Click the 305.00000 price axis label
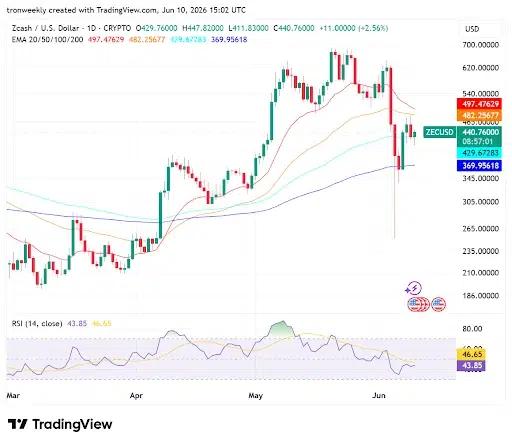Screen dimensions: 512x444 pyautogui.click(x=481, y=202)
